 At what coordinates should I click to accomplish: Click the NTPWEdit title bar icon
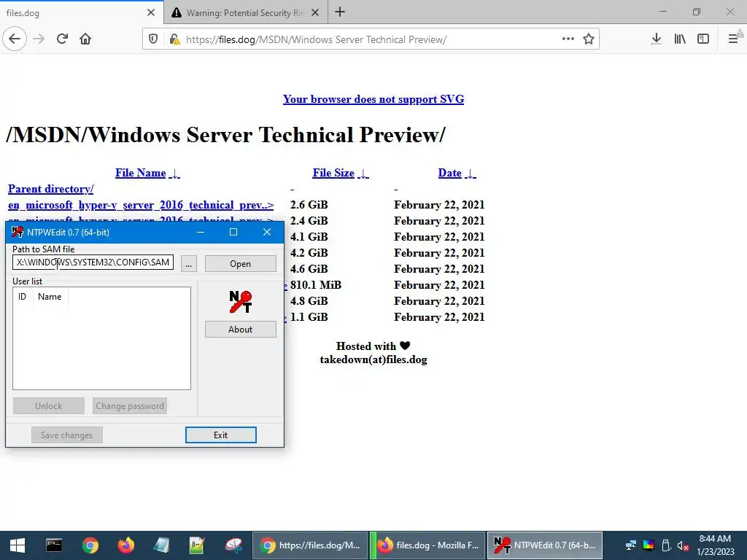tap(18, 232)
